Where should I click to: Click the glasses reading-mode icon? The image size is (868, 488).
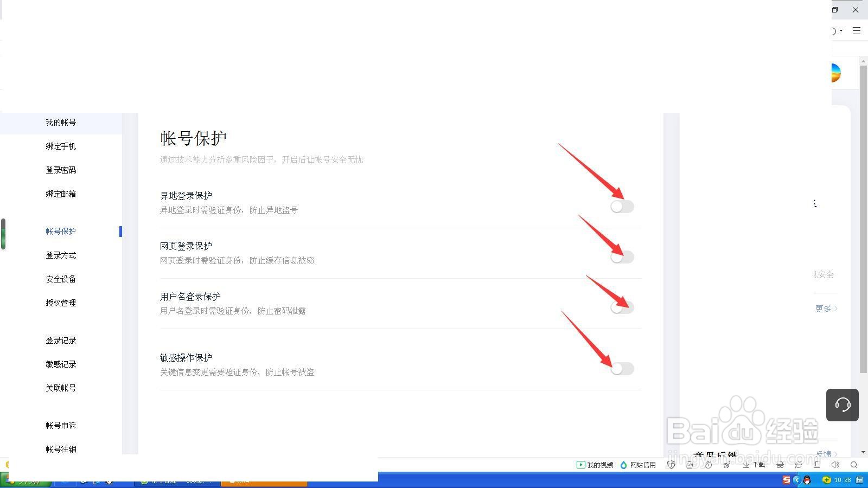coord(780,465)
